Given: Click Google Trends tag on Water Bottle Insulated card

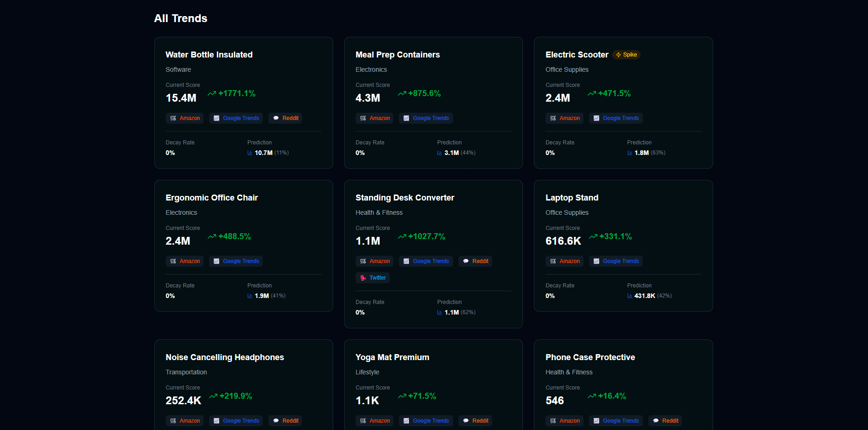Looking at the screenshot, I should pyautogui.click(x=236, y=118).
